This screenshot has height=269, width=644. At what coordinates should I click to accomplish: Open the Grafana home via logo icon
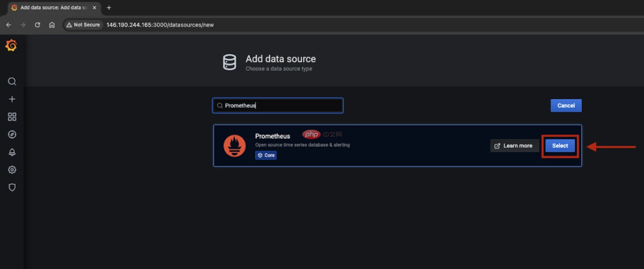point(12,45)
